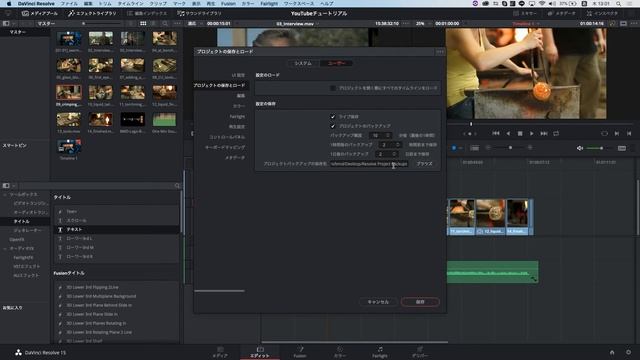Viewport: 640px width, 360px height.
Task: Open the Inspector panel
Action: [602, 13]
